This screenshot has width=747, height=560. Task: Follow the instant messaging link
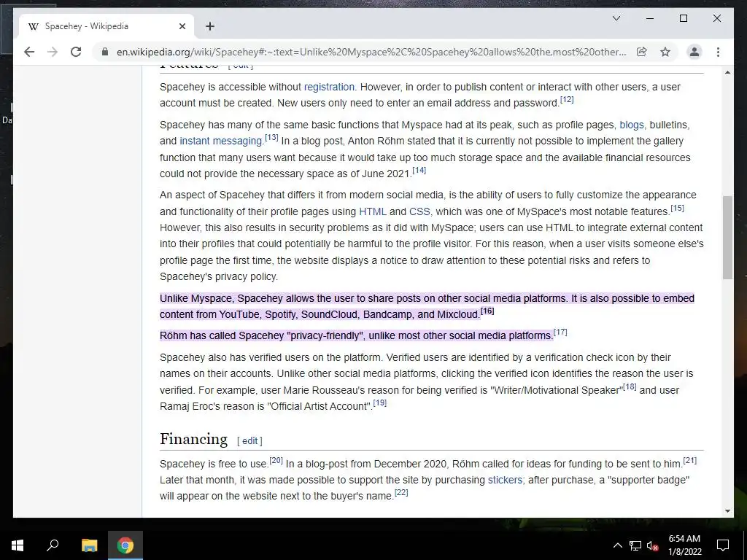pos(220,141)
